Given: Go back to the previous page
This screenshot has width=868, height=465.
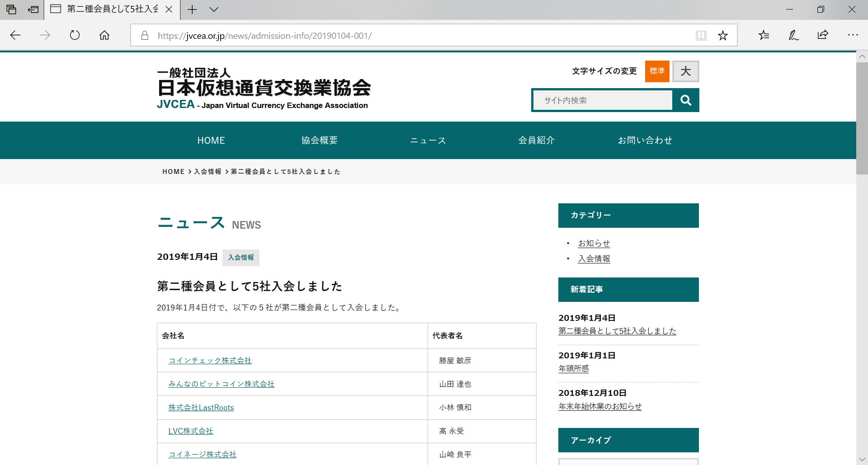Looking at the screenshot, I should pyautogui.click(x=15, y=35).
